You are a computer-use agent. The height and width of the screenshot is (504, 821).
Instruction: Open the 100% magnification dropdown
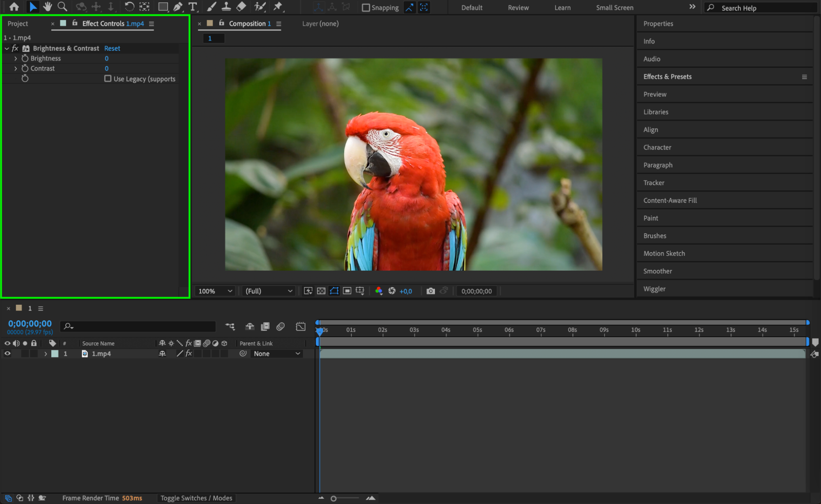tap(215, 291)
